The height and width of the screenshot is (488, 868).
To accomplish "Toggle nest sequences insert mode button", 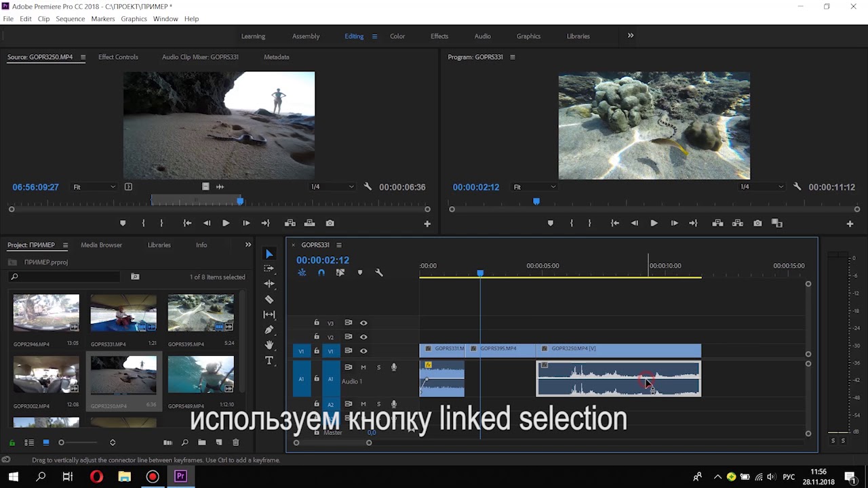I will pos(302,272).
